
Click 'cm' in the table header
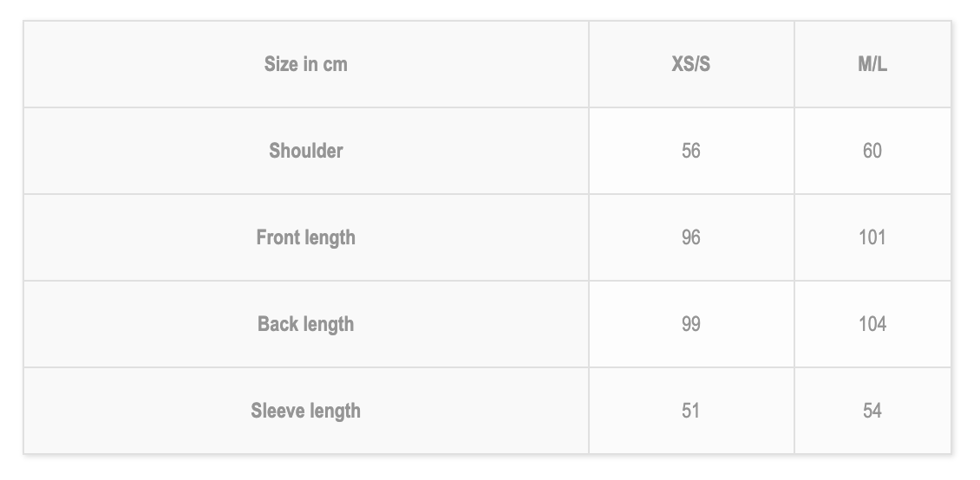335,65
